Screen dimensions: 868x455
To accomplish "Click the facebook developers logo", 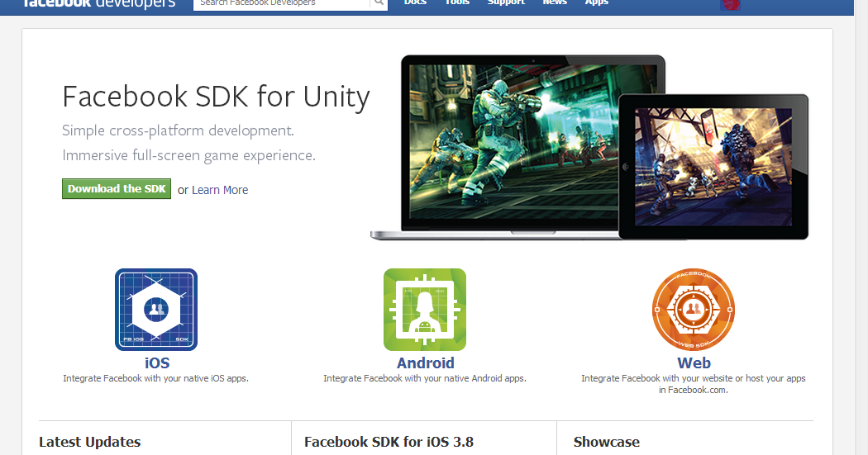I will click(99, 4).
